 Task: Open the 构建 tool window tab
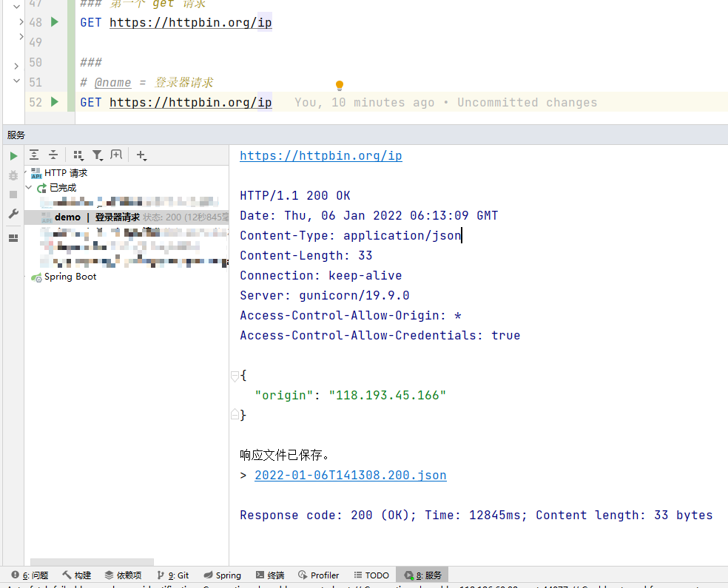point(77,575)
